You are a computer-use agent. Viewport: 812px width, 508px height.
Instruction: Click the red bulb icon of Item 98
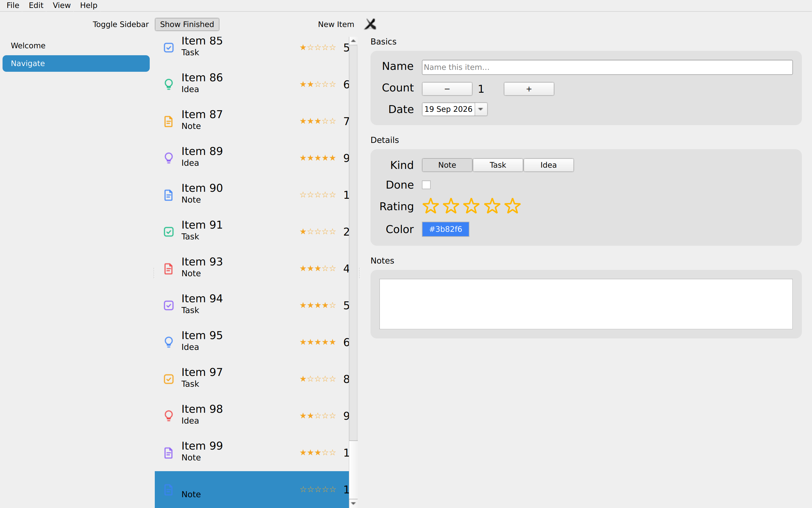coord(168,416)
